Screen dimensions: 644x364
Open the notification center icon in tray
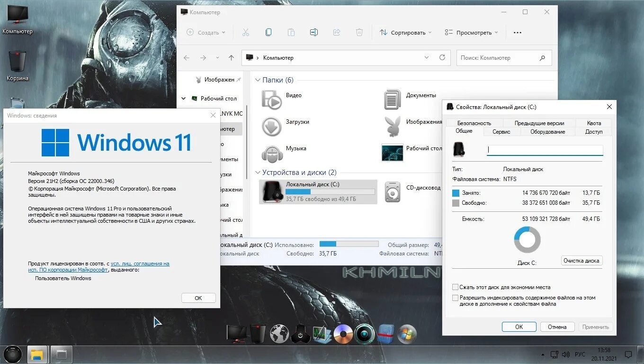[628, 355]
